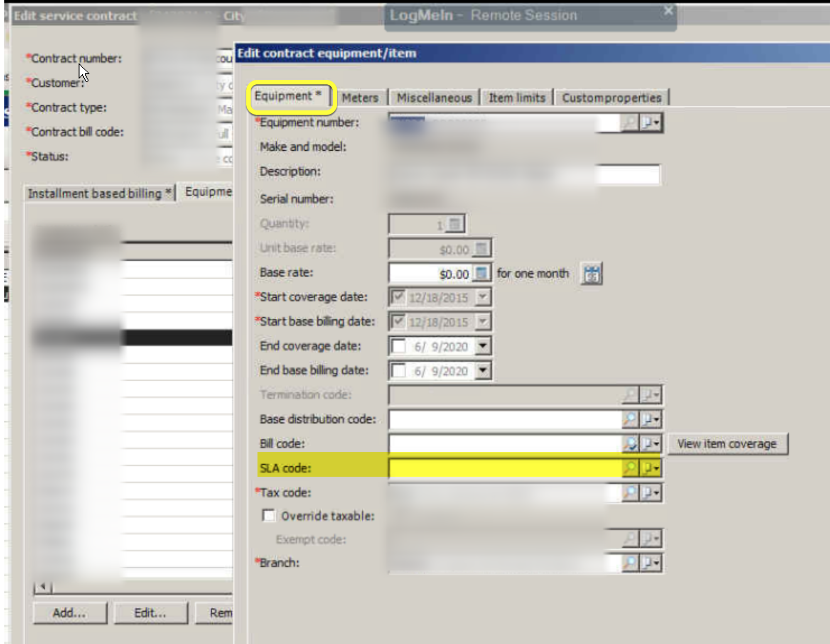
Task: Click into the SLA code input field
Action: pos(505,468)
